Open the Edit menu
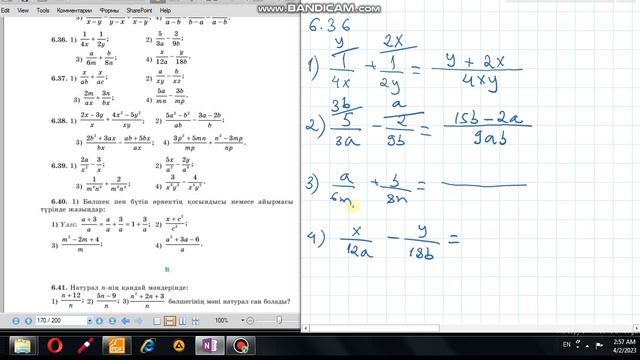640x360 pixels. (5, 10)
